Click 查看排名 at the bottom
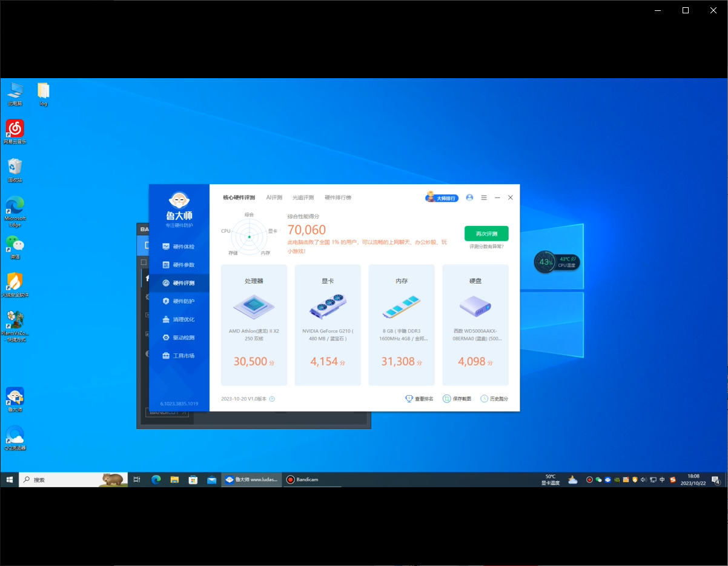Image resolution: width=728 pixels, height=566 pixels. (x=419, y=399)
